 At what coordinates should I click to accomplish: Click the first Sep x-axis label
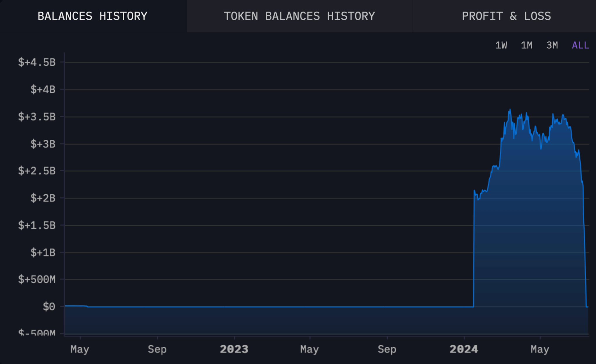click(157, 349)
